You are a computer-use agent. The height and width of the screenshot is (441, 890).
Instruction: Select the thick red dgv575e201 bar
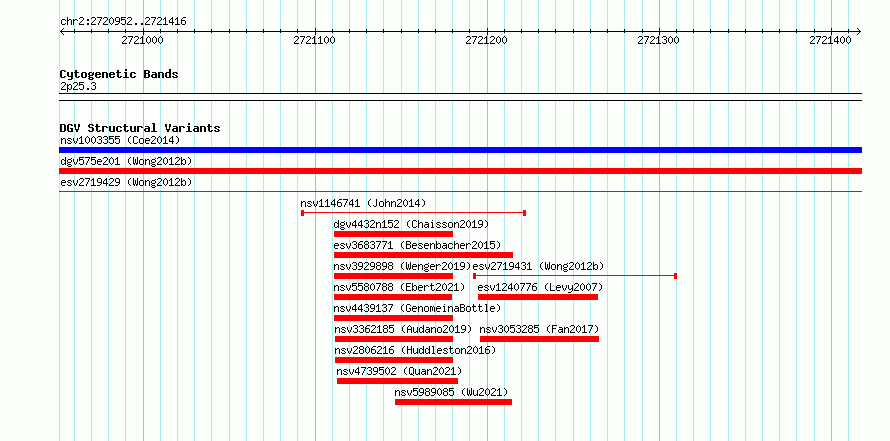pos(460,171)
